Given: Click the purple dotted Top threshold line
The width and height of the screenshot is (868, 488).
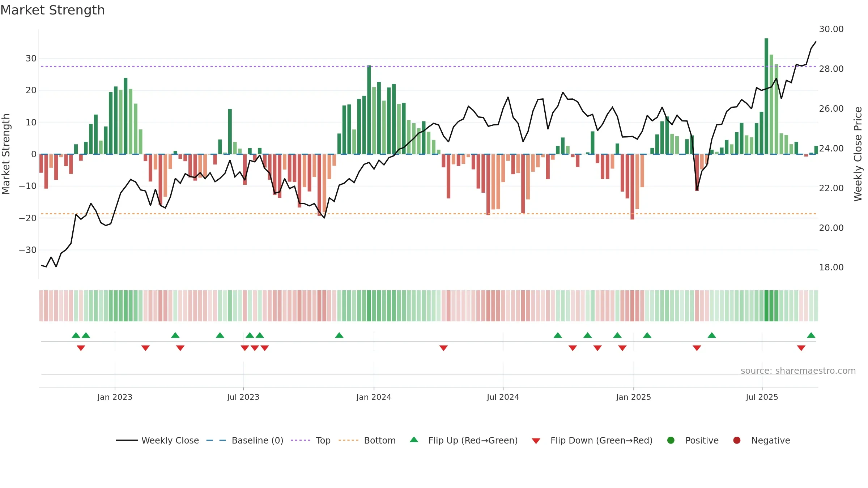Looking at the screenshot, I should [x=429, y=67].
